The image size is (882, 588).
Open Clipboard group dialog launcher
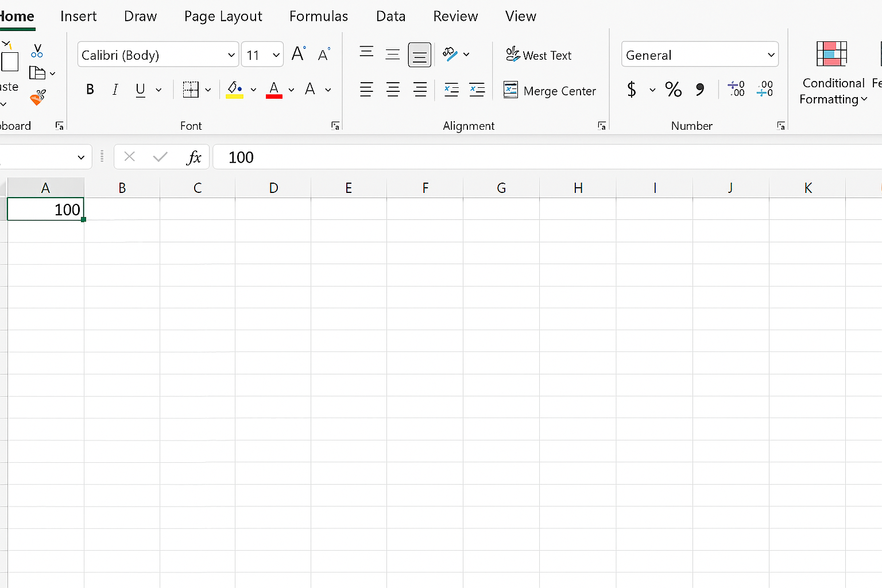(59, 126)
